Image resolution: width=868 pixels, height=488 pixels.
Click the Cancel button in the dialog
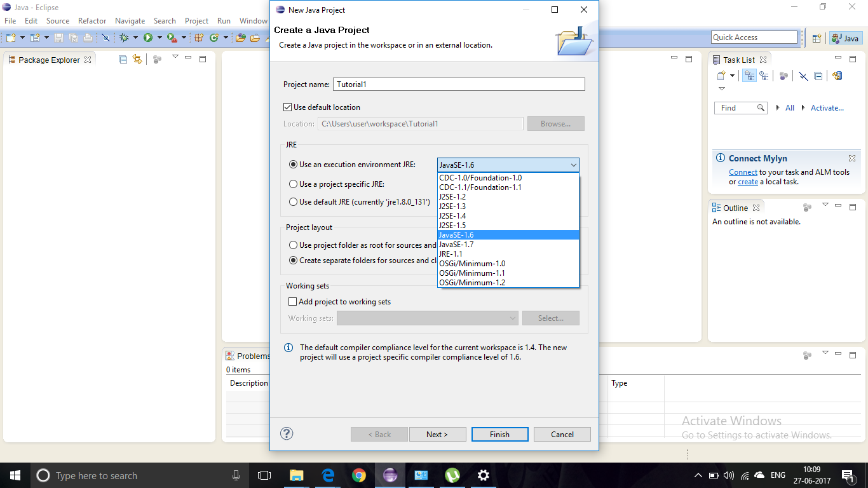(x=562, y=435)
